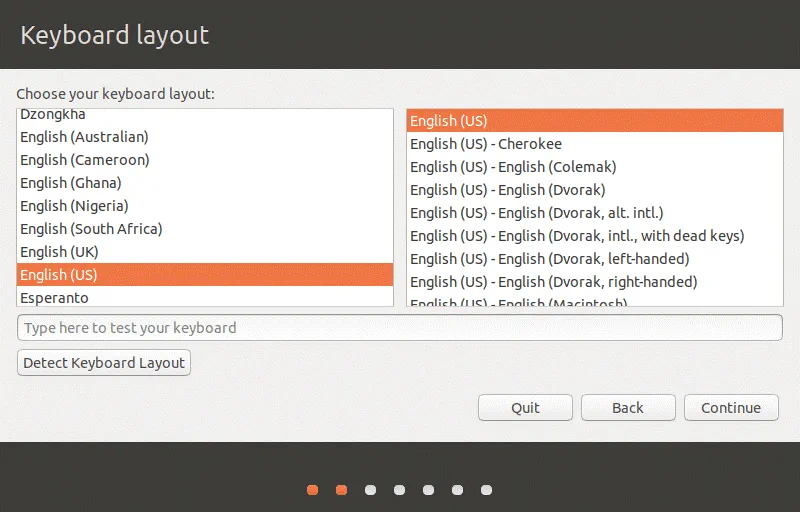Select English (UK) in the language list

click(x=58, y=252)
